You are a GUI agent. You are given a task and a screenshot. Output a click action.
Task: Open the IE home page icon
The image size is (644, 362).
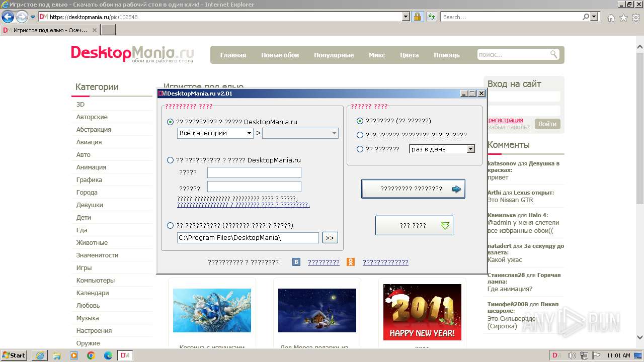click(611, 18)
